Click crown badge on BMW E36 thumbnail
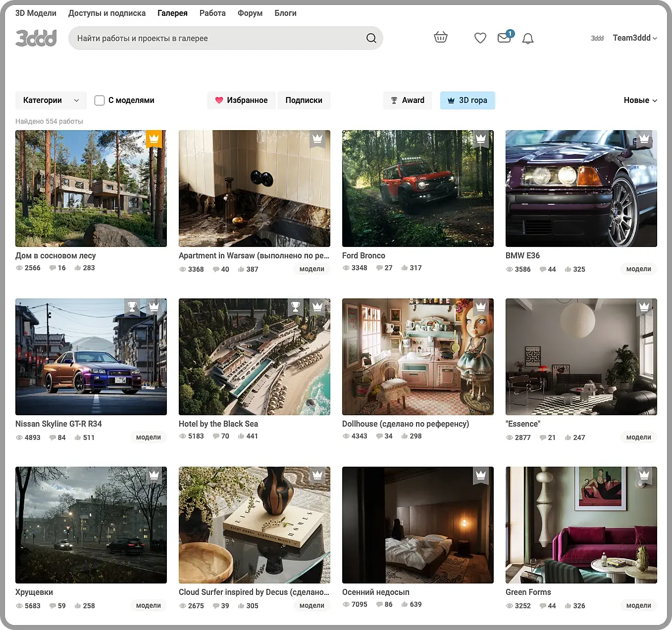Image resolution: width=672 pixels, height=630 pixels. click(644, 139)
